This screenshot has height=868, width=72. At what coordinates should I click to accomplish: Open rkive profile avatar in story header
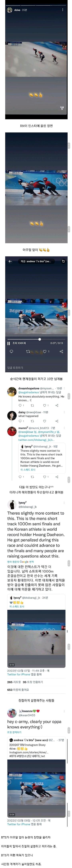9,10
